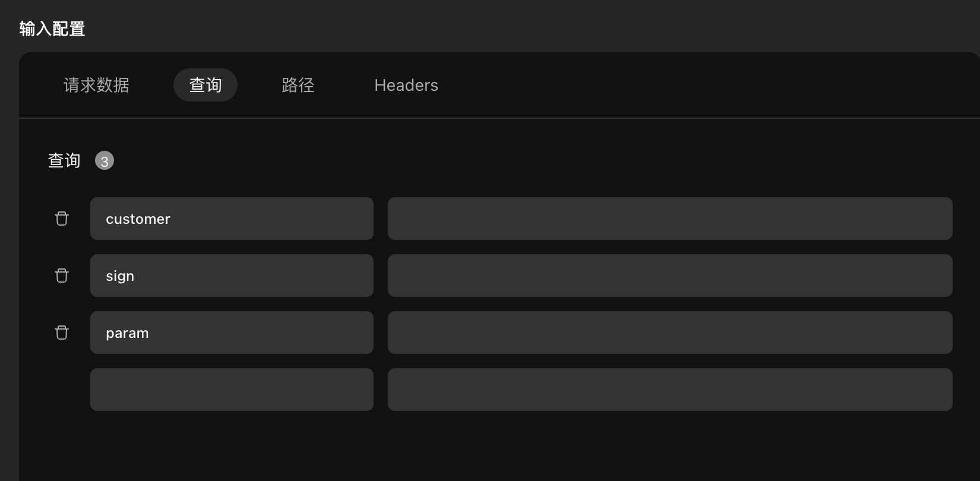The width and height of the screenshot is (980, 481).
Task: Click the empty value field in last row
Action: click(x=670, y=390)
